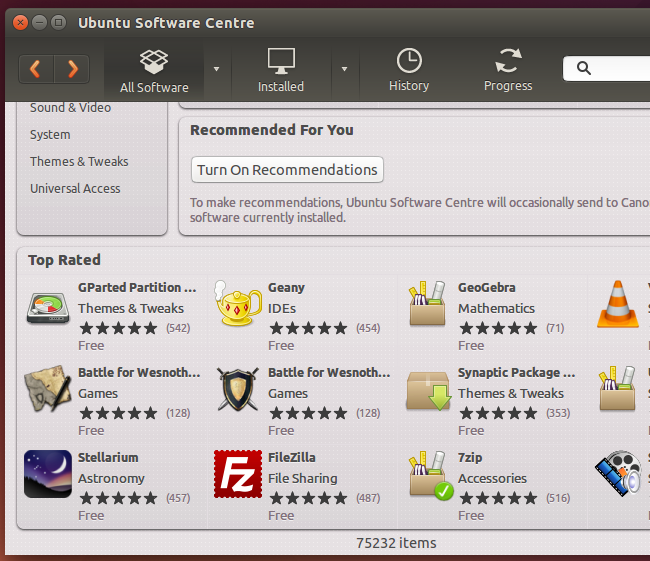Click the GParted five-star rating

pos(119,328)
